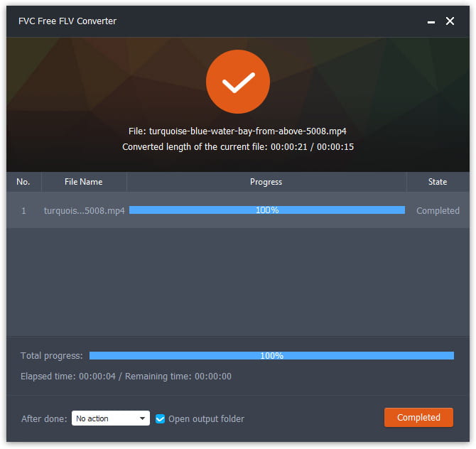Click the Elapsed time status text

(126, 377)
